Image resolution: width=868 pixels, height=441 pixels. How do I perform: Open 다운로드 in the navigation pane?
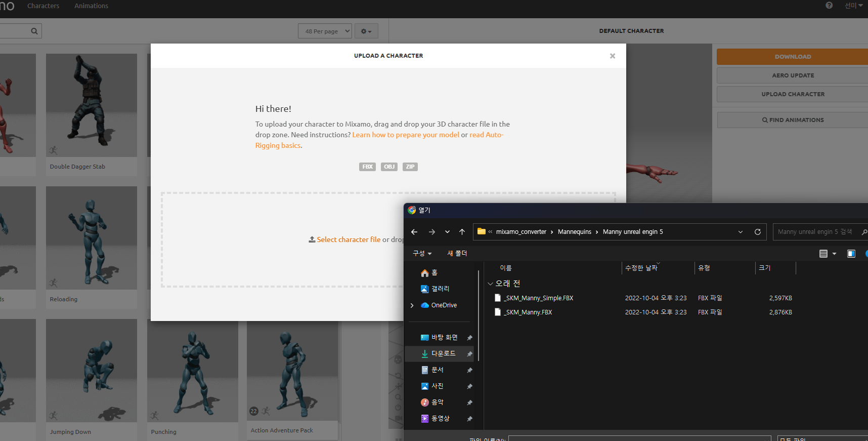[438, 354]
